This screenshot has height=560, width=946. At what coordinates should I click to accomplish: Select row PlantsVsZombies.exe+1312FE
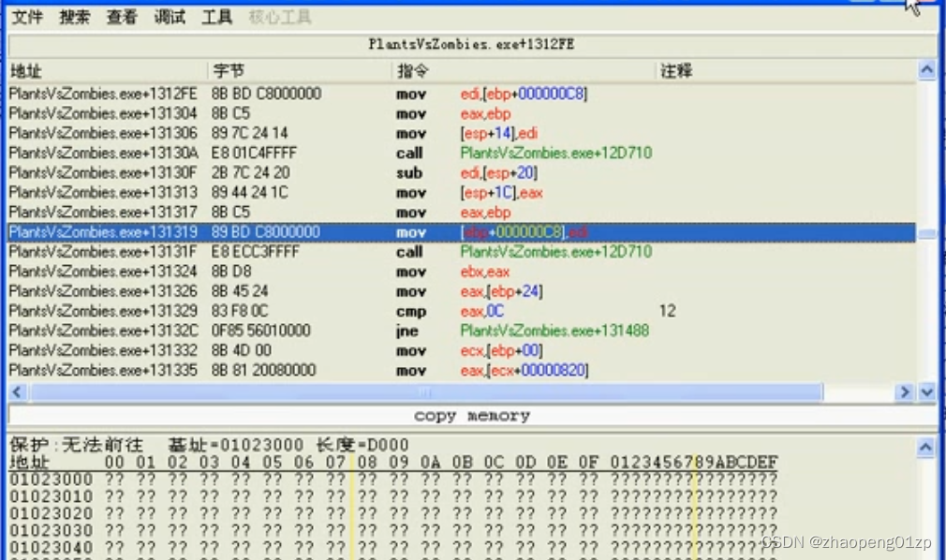[462, 94]
